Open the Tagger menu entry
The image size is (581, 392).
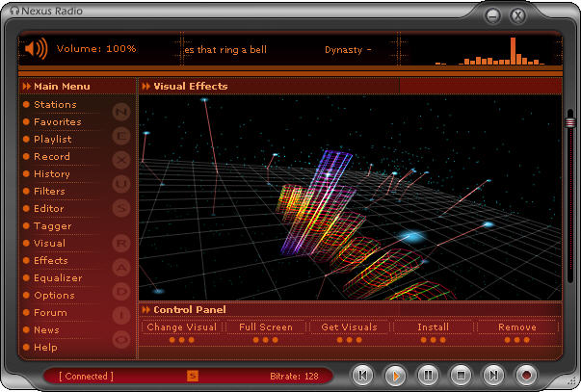tap(52, 226)
